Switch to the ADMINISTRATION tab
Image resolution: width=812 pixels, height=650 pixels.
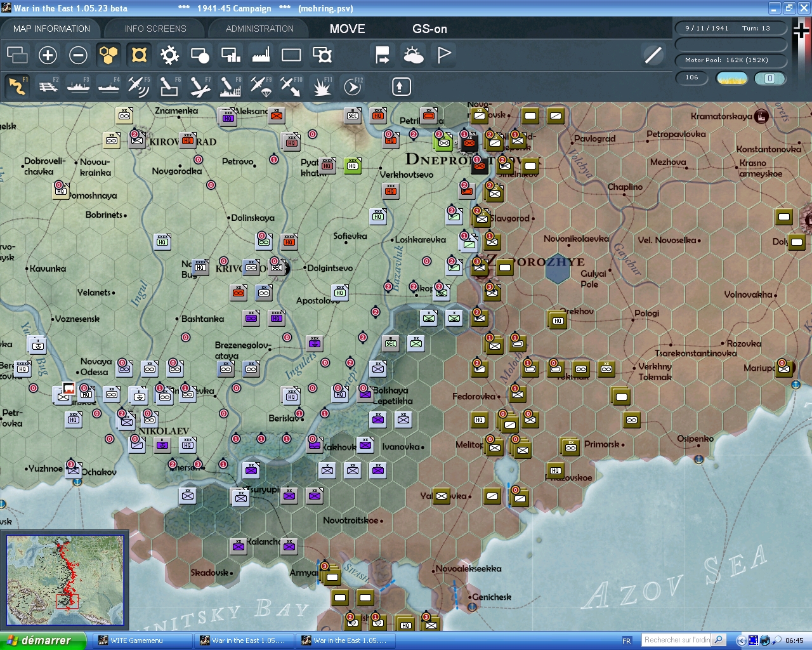point(259,29)
